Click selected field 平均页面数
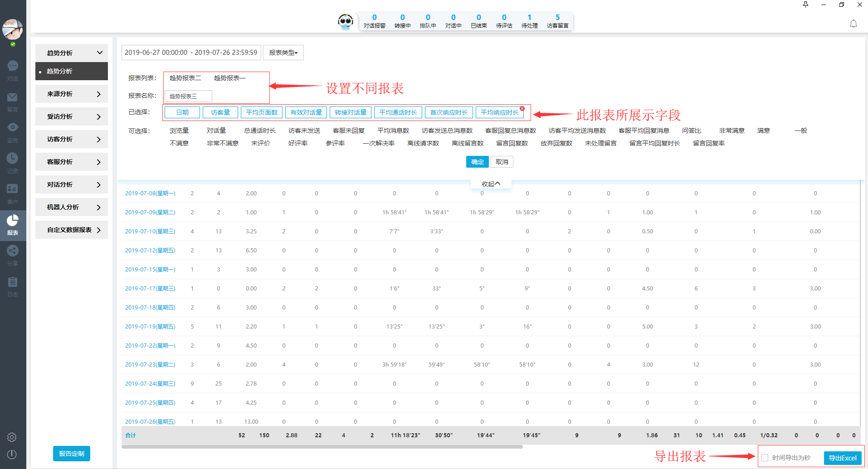 point(262,112)
